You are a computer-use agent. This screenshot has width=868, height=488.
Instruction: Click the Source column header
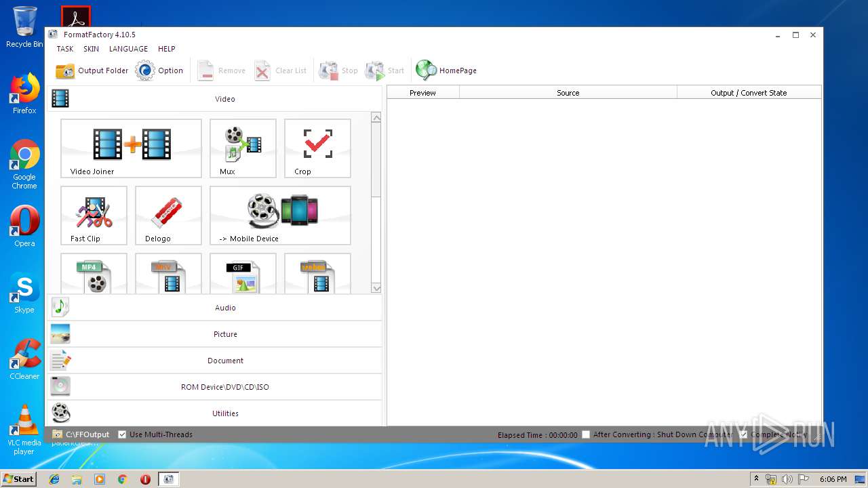pos(568,93)
